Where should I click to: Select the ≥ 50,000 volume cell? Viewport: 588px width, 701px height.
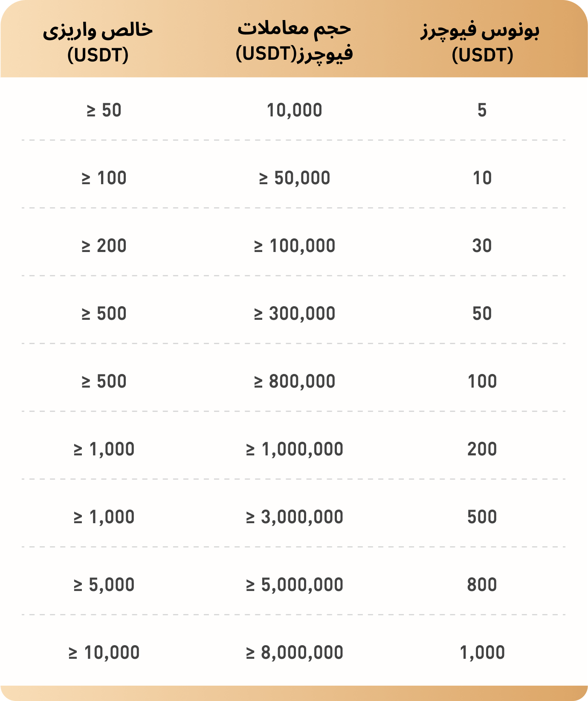(x=294, y=178)
